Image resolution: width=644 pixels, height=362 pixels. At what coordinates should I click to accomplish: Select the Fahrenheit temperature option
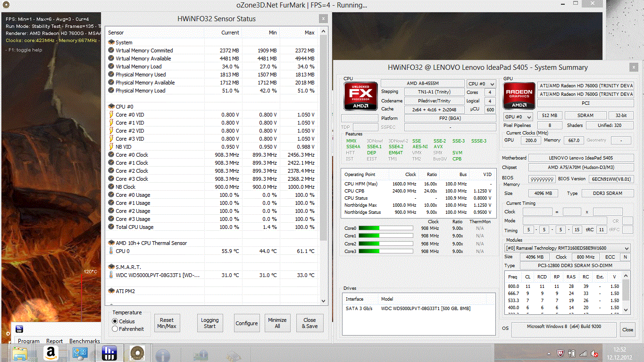coord(115,329)
